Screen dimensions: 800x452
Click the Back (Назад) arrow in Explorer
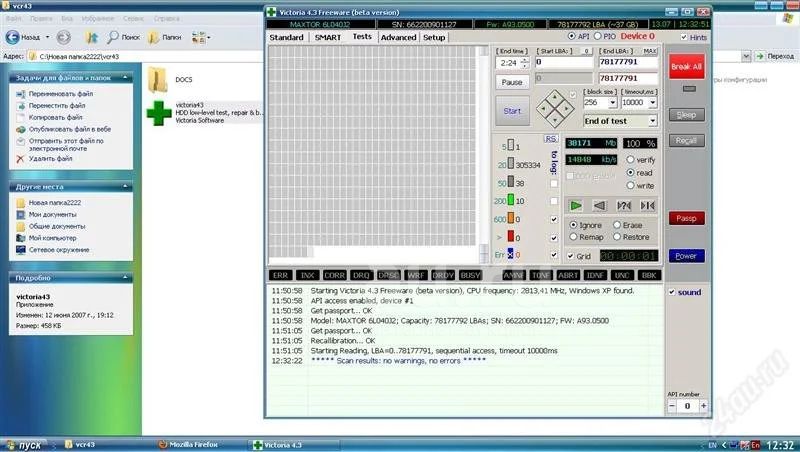point(13,37)
